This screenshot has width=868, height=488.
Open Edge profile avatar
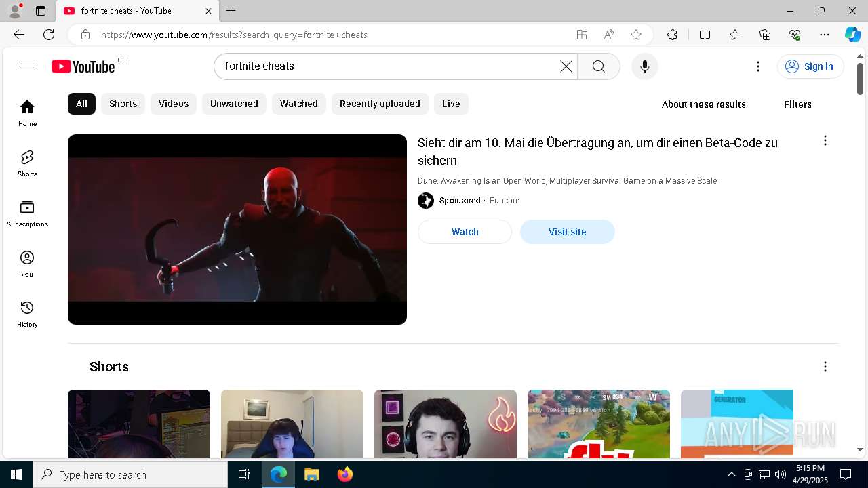(15, 11)
